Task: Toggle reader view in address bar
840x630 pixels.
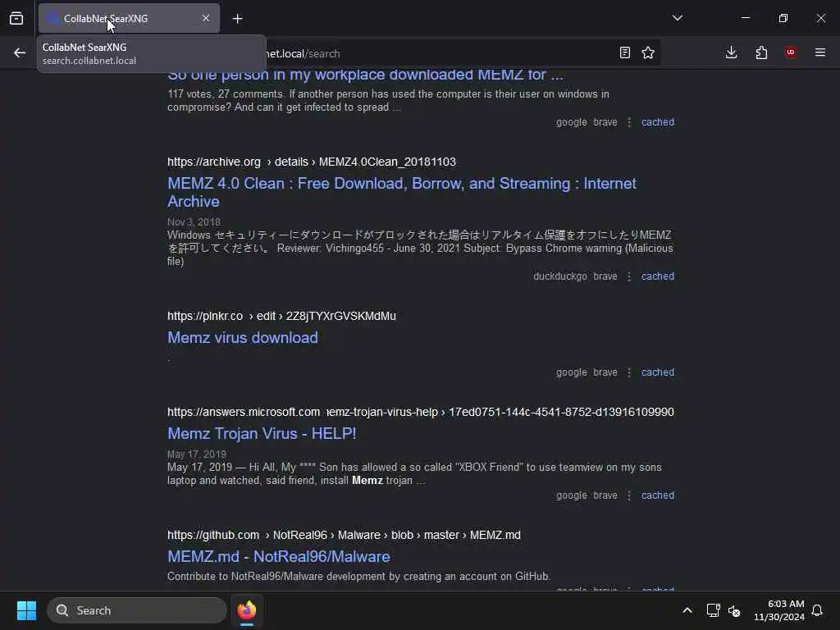Action: [624, 52]
